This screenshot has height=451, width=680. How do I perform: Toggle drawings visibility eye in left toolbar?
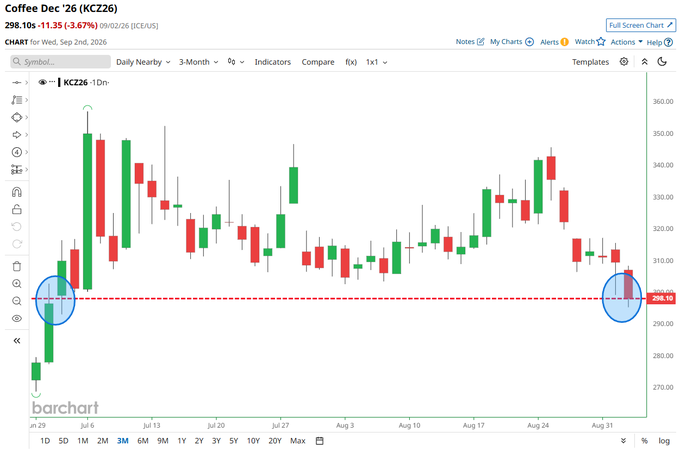16,319
